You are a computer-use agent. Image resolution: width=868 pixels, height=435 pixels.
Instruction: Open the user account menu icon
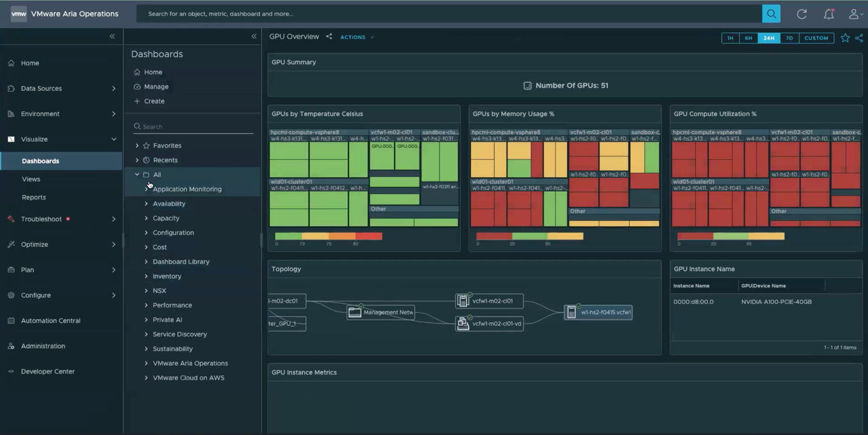tap(855, 14)
